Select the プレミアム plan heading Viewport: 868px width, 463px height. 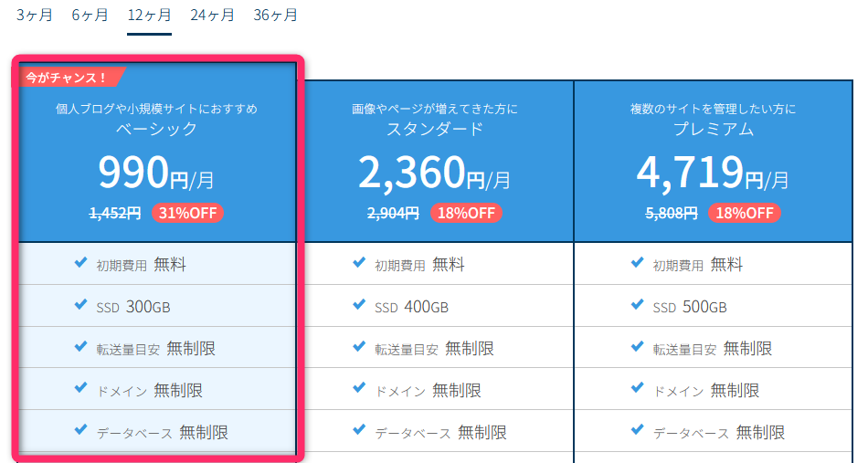click(x=714, y=130)
